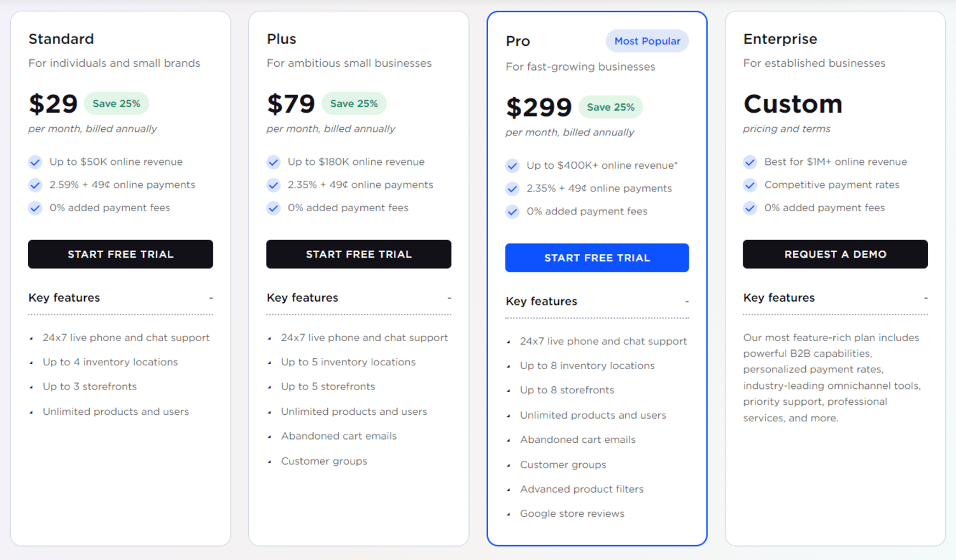Select the check icon beside "Up to $180K online revenue"
The width and height of the screenshot is (956, 560).
(273, 162)
